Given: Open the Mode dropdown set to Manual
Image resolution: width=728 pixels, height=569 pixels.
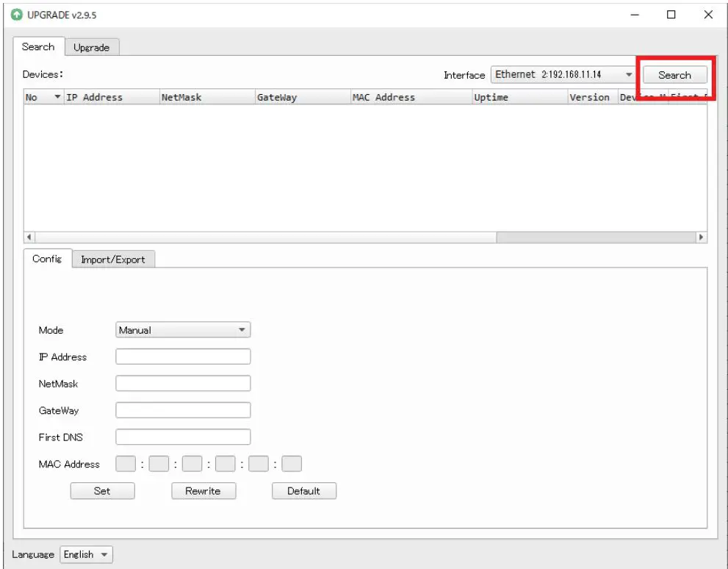Looking at the screenshot, I should click(x=183, y=330).
